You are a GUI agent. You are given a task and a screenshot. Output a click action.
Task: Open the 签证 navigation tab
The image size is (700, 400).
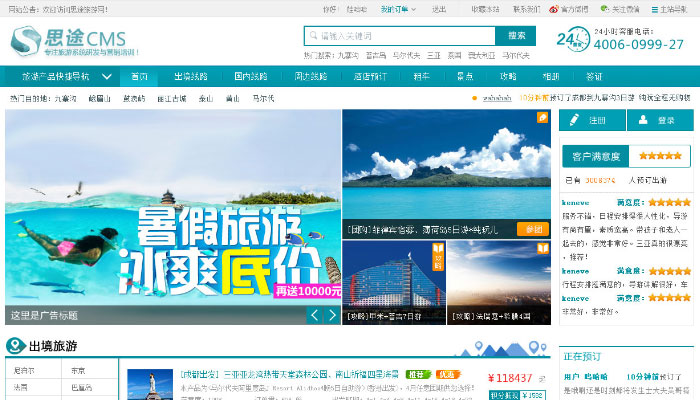594,76
